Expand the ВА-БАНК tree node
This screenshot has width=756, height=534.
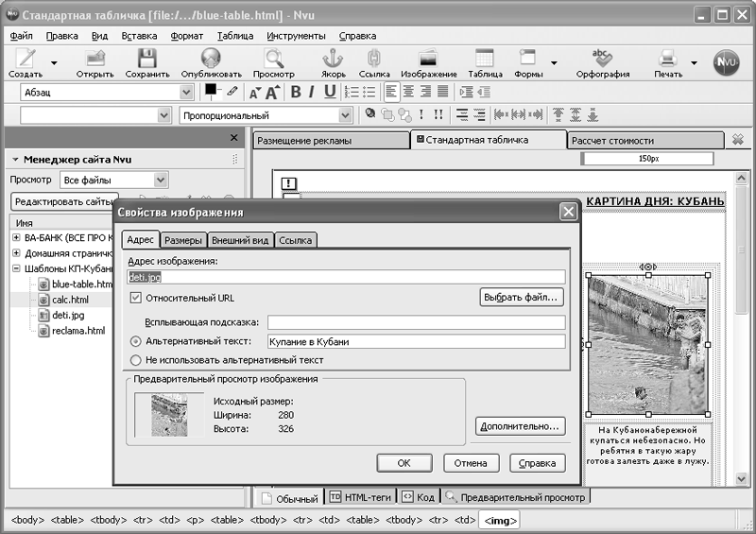(x=16, y=237)
